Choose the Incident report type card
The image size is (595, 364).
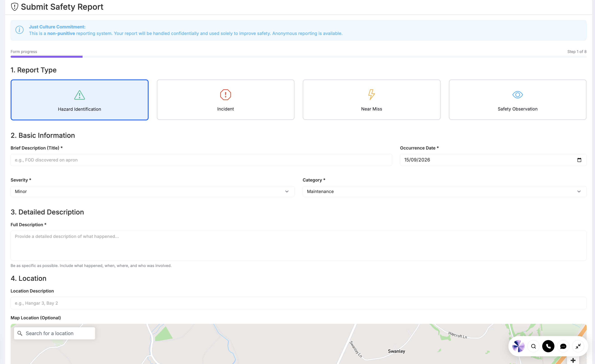[225, 100]
